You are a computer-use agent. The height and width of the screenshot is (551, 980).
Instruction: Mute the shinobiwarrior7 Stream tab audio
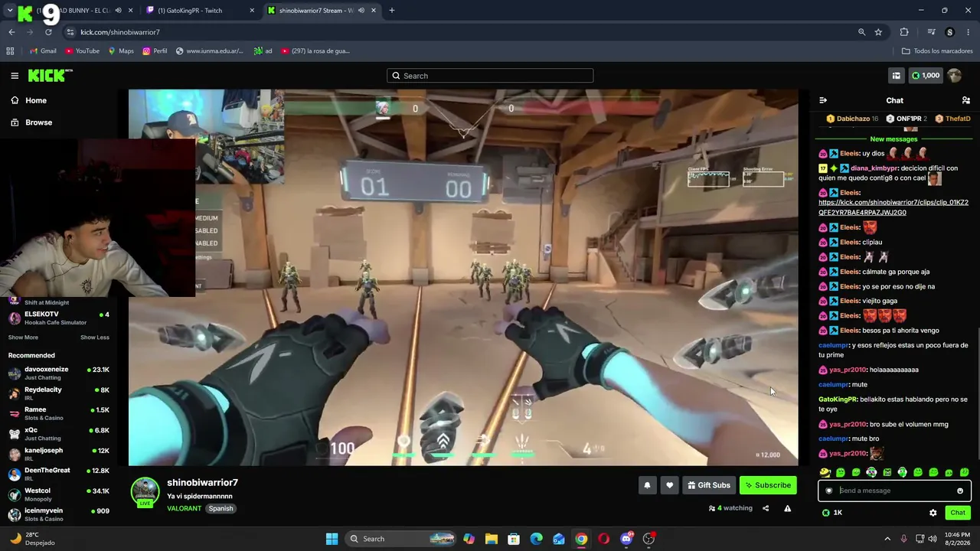[x=361, y=11]
